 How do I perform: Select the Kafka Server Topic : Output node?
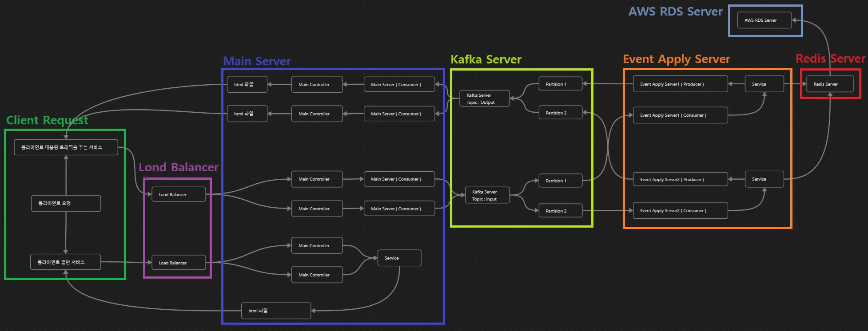coord(484,99)
